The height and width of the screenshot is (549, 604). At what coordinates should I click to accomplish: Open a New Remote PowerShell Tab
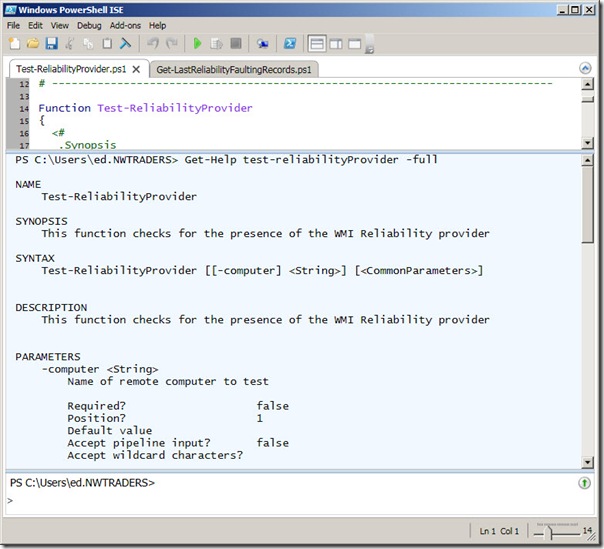[262, 44]
